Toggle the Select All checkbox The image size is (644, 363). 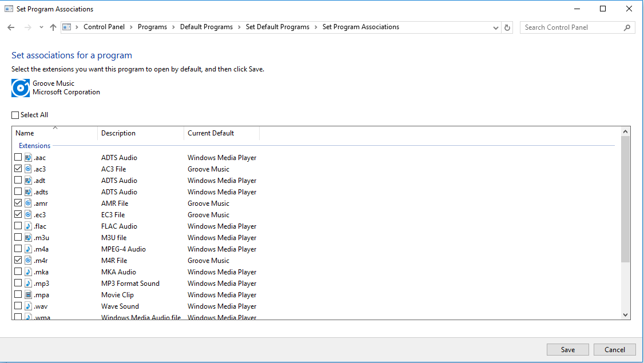(15, 115)
